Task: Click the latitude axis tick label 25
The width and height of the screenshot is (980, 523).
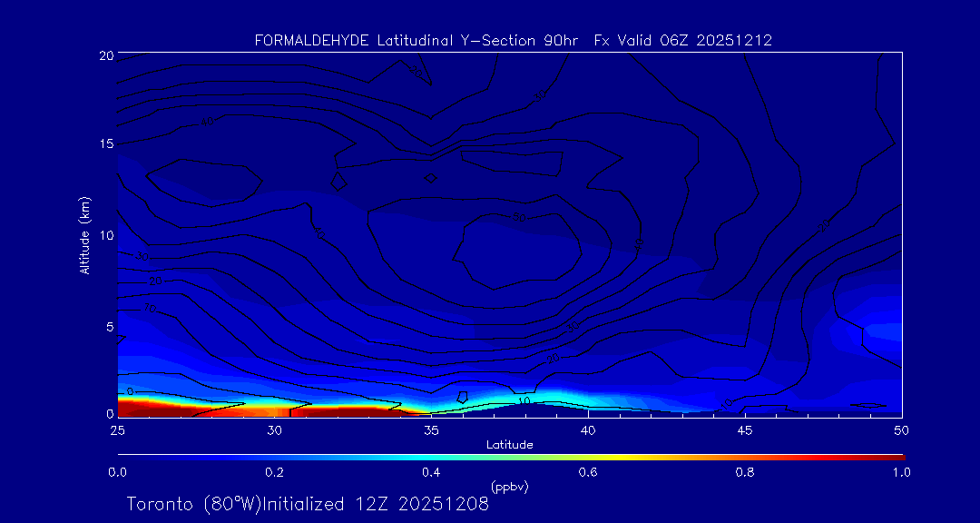Action: (117, 429)
